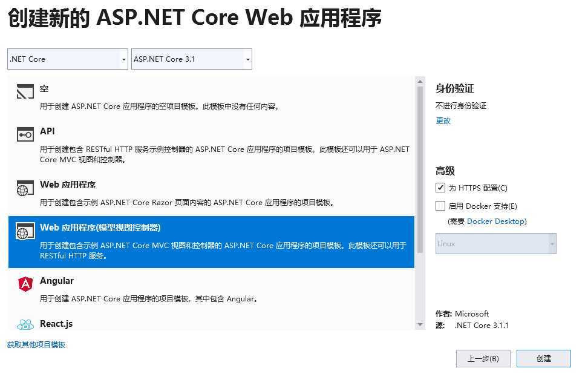The height and width of the screenshot is (377, 588).
Task: Select the React.js template logo
Action: 25,324
